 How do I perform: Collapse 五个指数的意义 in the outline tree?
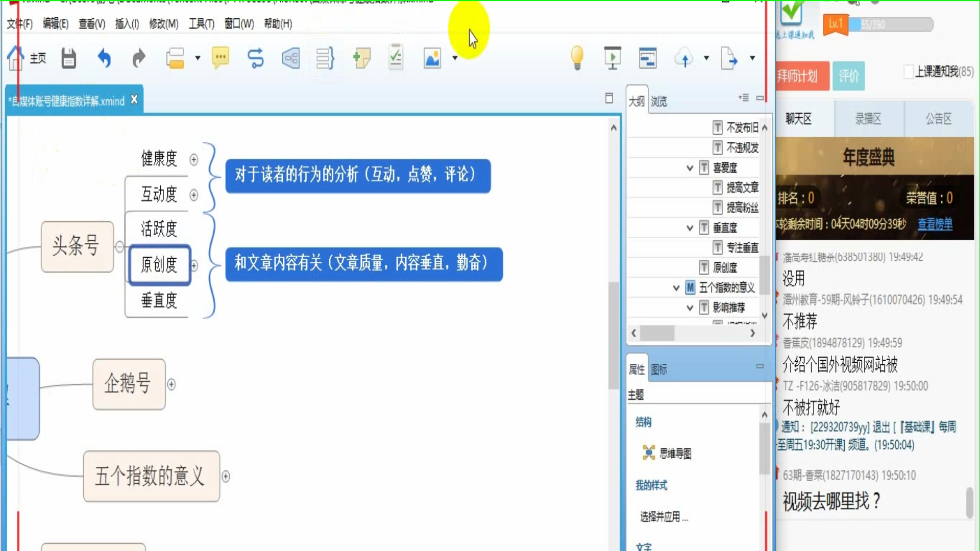point(676,288)
